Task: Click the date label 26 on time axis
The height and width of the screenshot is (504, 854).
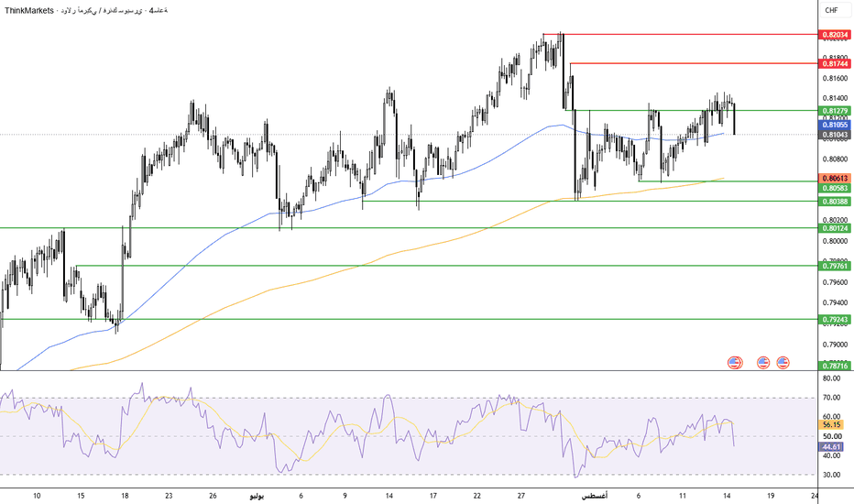Action: (213, 496)
